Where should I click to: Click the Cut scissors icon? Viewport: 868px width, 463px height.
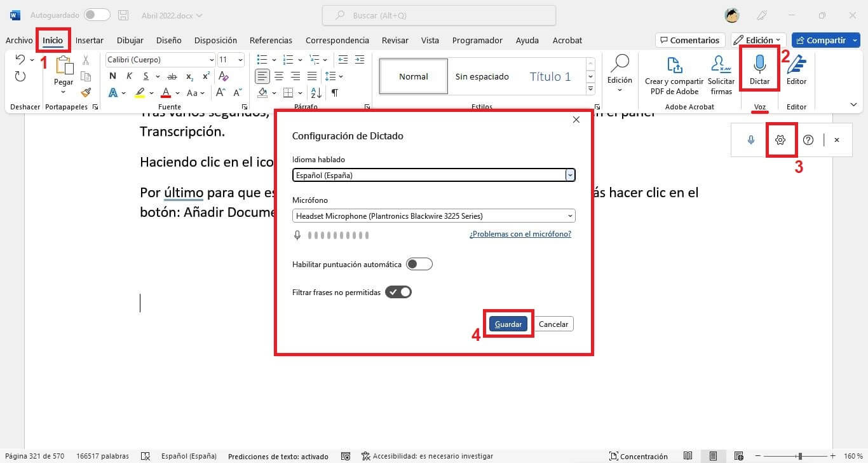tap(86, 60)
